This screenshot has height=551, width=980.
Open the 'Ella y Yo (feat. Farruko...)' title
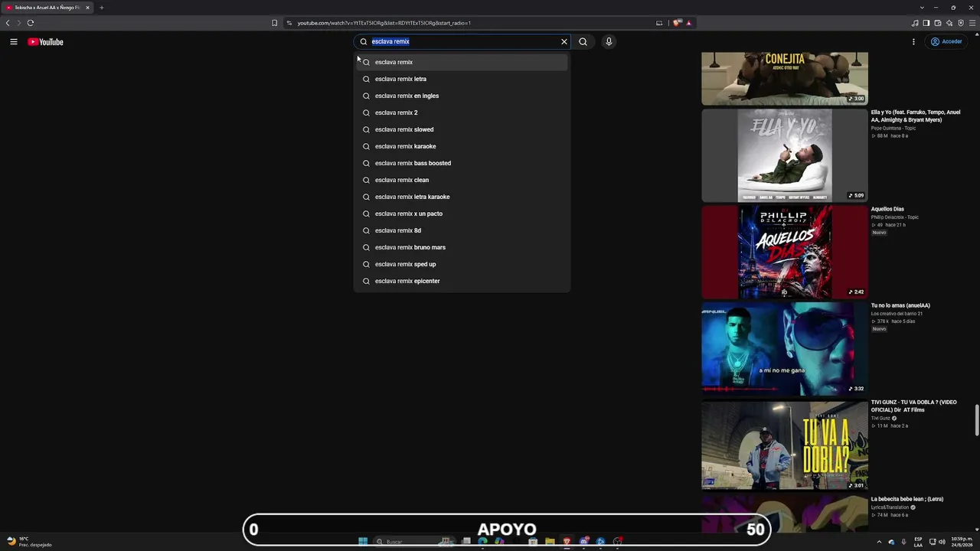click(916, 116)
